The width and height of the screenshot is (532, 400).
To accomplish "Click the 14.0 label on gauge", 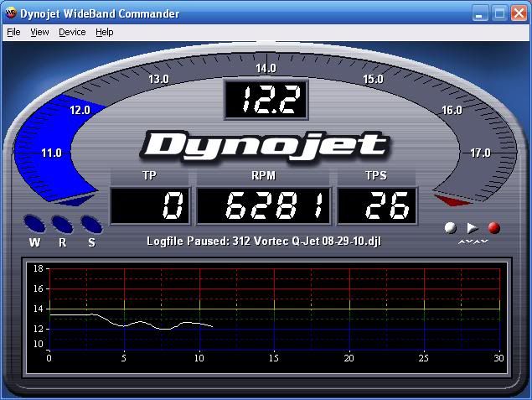I will click(266, 68).
